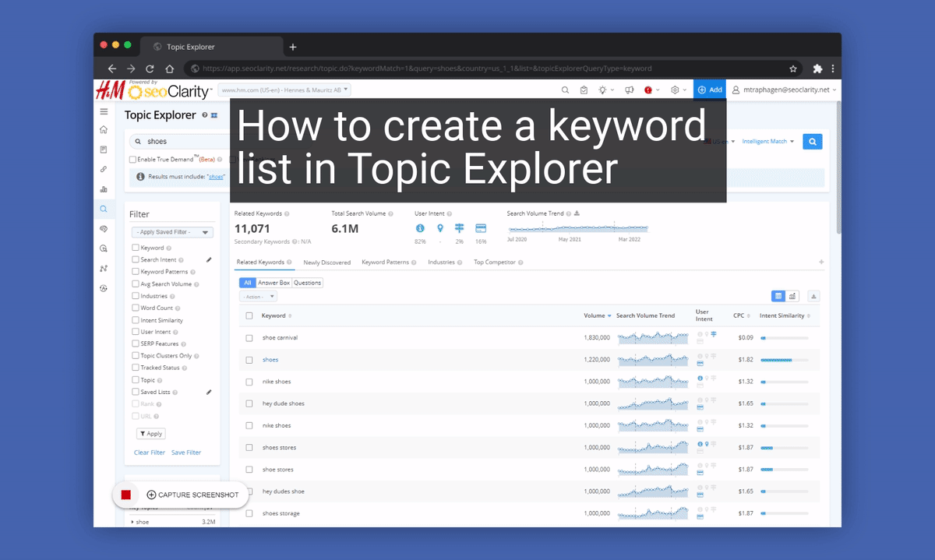Click the Clear Filter link

pos(150,453)
